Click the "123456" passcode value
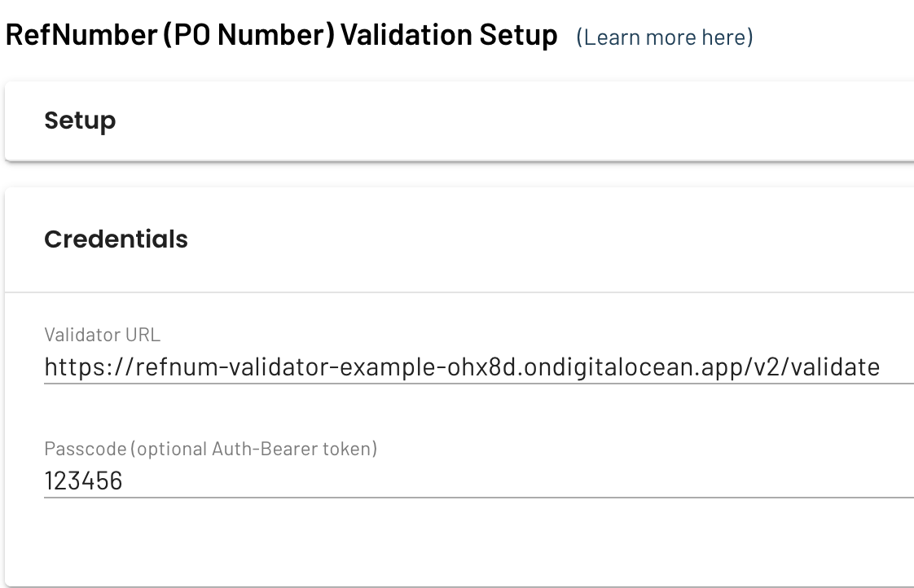The height and width of the screenshot is (588, 914). [x=84, y=481]
